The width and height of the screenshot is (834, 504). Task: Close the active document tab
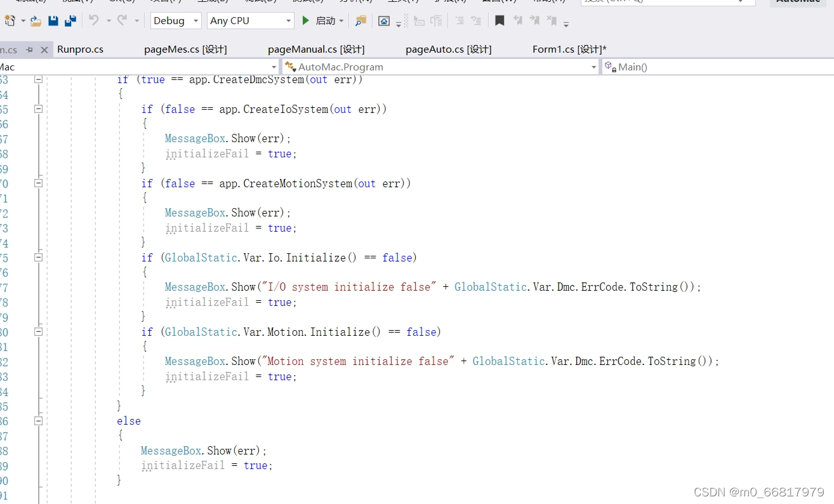point(44,50)
